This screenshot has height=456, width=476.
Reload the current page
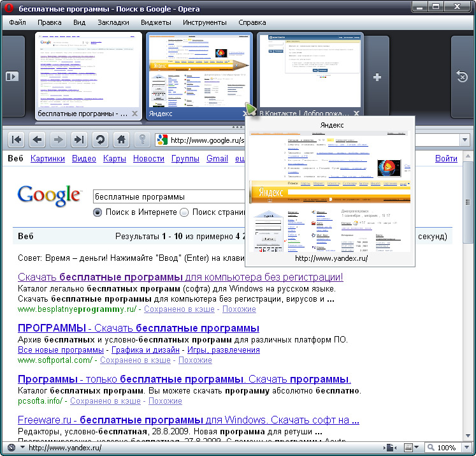point(99,140)
